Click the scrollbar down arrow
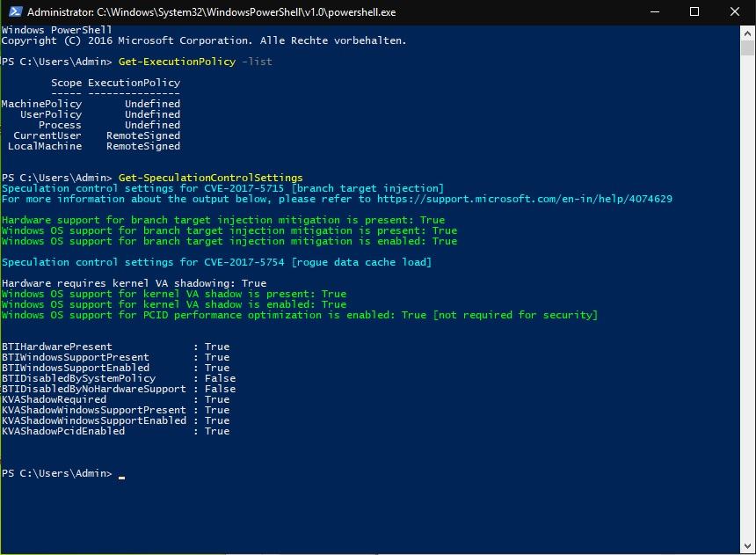756x555 pixels. coord(748,547)
